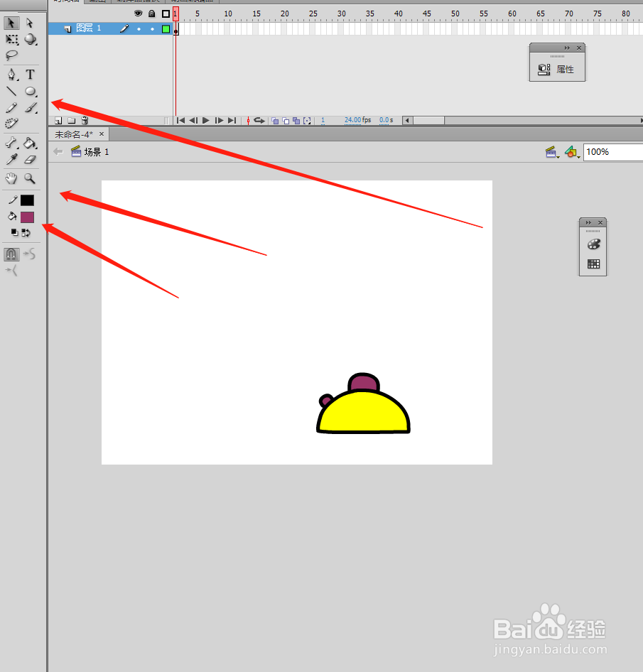Center the current frame in timeline
The height and width of the screenshot is (672, 643).
click(x=248, y=121)
